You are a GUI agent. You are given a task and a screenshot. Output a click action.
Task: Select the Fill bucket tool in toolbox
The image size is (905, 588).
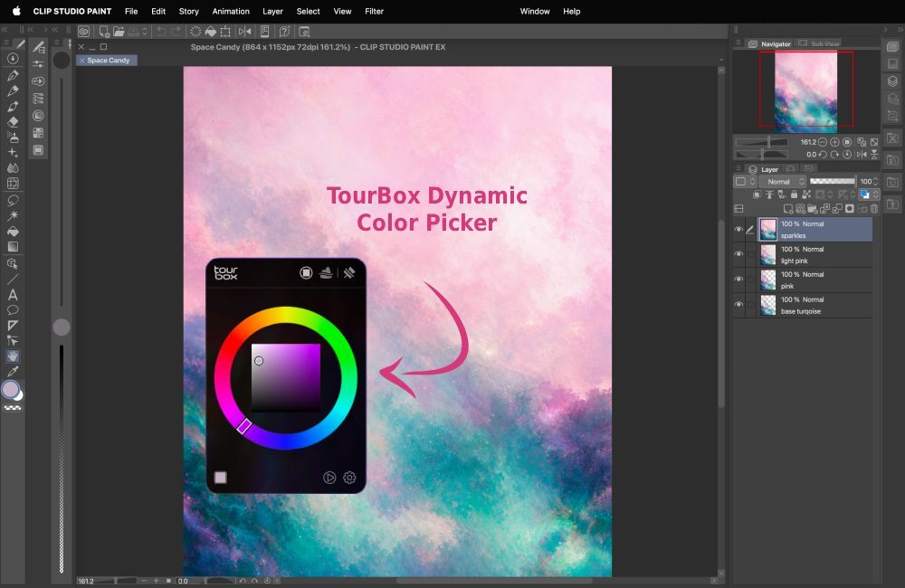tap(13, 232)
